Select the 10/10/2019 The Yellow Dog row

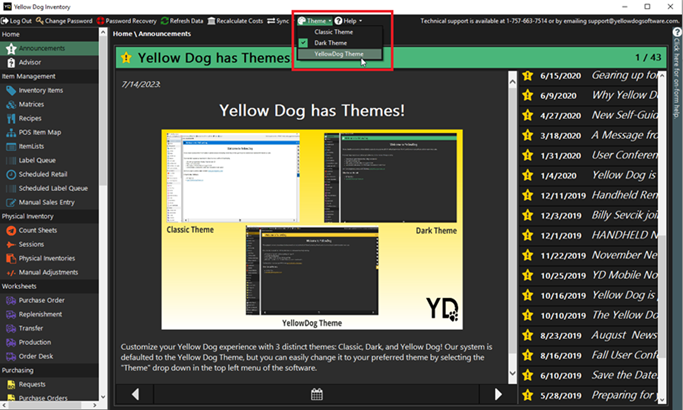588,315
